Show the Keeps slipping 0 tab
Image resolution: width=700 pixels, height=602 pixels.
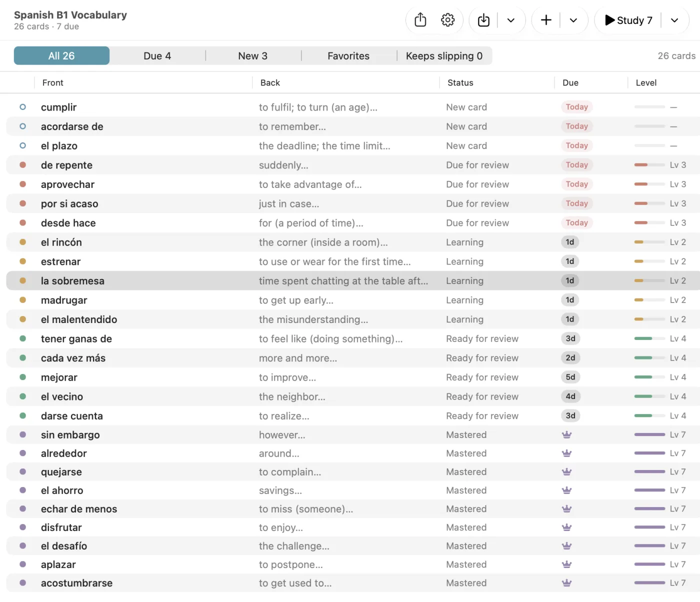tap(444, 56)
